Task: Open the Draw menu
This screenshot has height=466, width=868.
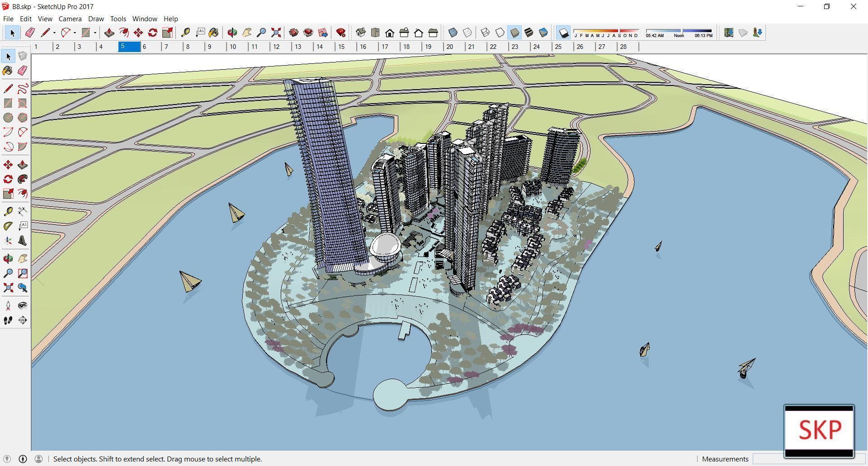Action: (96, 19)
